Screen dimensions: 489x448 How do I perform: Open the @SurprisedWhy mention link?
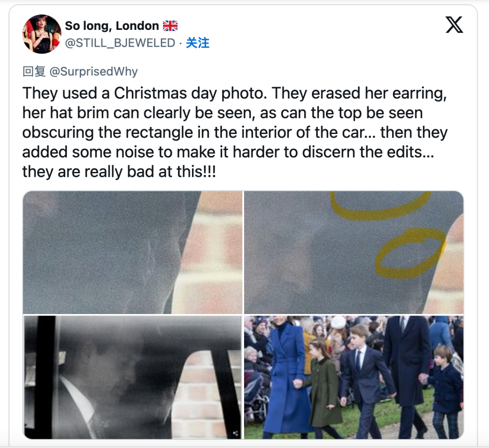coord(94,71)
